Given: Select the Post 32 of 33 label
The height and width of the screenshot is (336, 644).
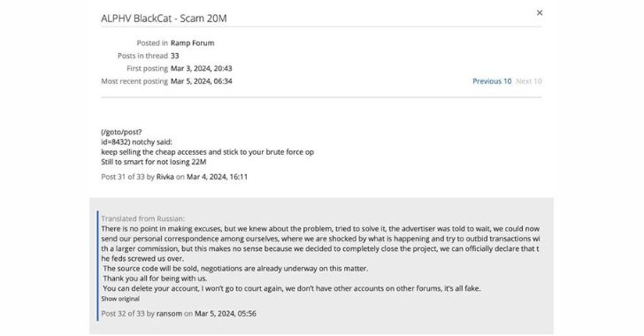Looking at the screenshot, I should 123,313.
